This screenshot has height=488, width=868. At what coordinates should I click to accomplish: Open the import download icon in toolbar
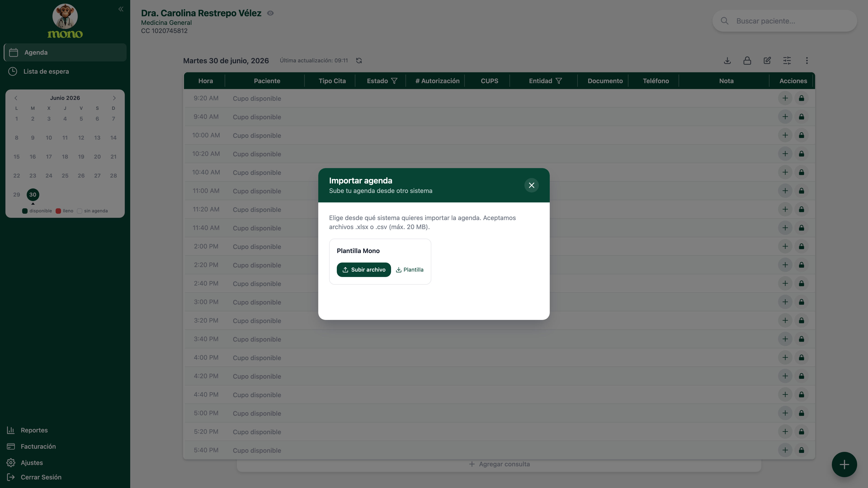(727, 61)
